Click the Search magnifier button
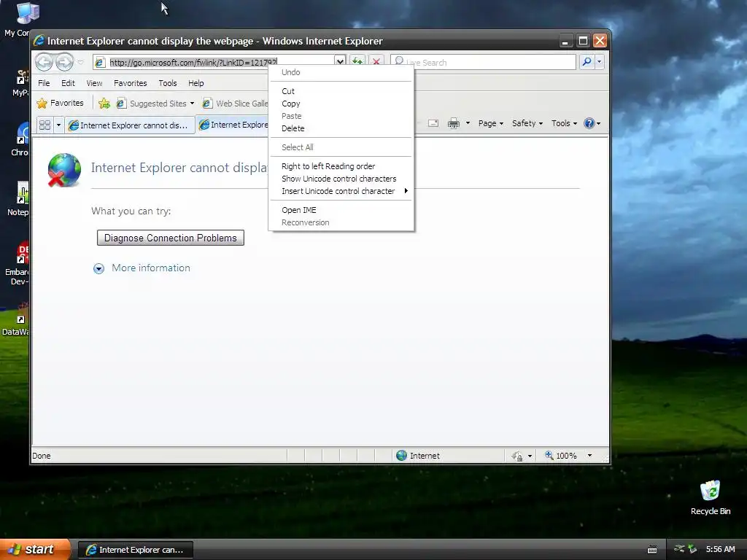Screen dimensions: 747x560 click(x=587, y=62)
